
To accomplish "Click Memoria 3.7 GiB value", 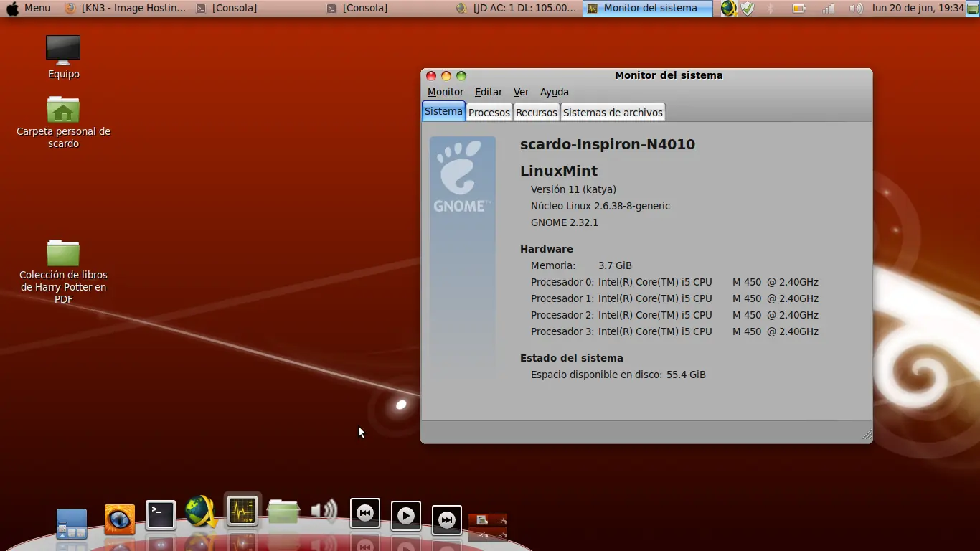I will (615, 265).
